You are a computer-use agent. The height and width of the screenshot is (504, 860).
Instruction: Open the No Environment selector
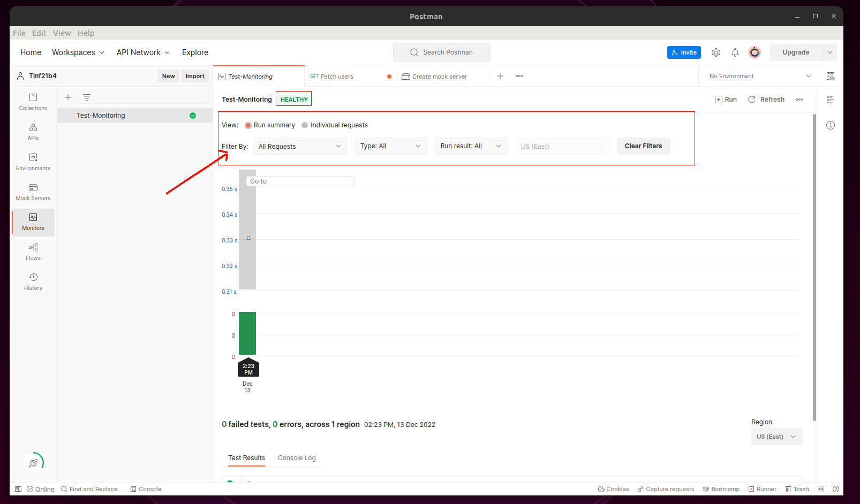[757, 75]
